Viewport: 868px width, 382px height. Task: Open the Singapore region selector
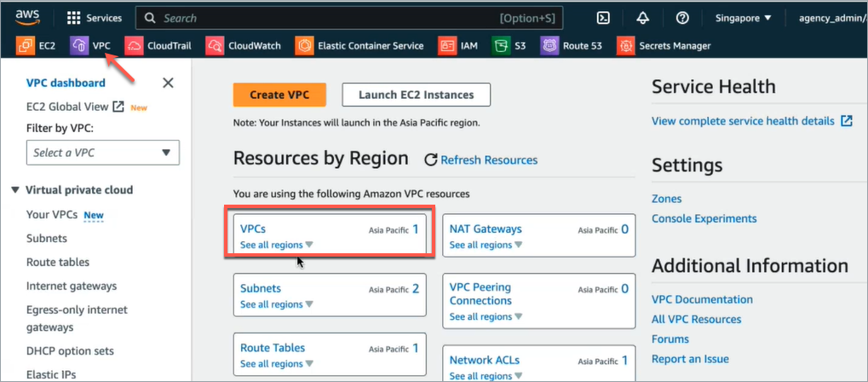pyautogui.click(x=744, y=18)
